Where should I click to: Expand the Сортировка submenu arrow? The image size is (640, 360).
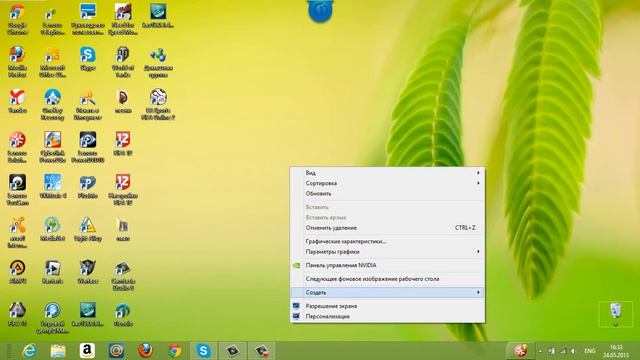pyautogui.click(x=478, y=183)
